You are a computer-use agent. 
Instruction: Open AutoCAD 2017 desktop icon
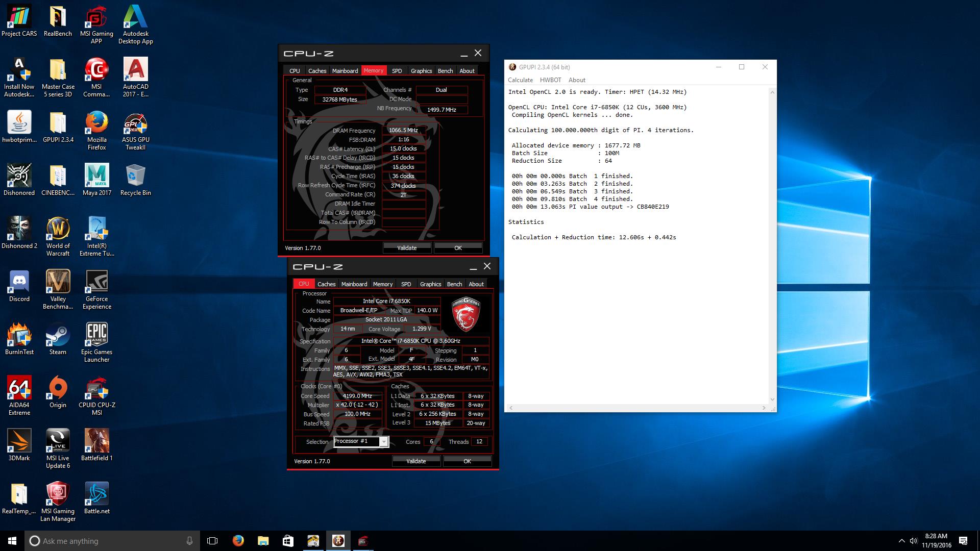click(136, 78)
